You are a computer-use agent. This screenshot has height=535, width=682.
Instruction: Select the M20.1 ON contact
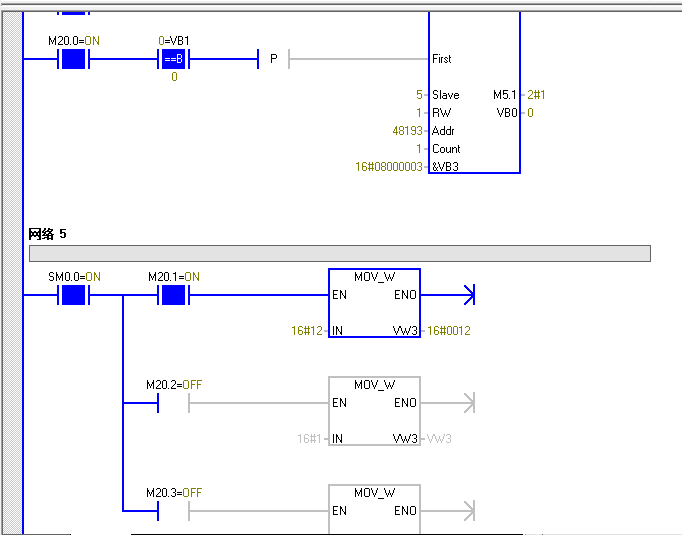pos(174,295)
